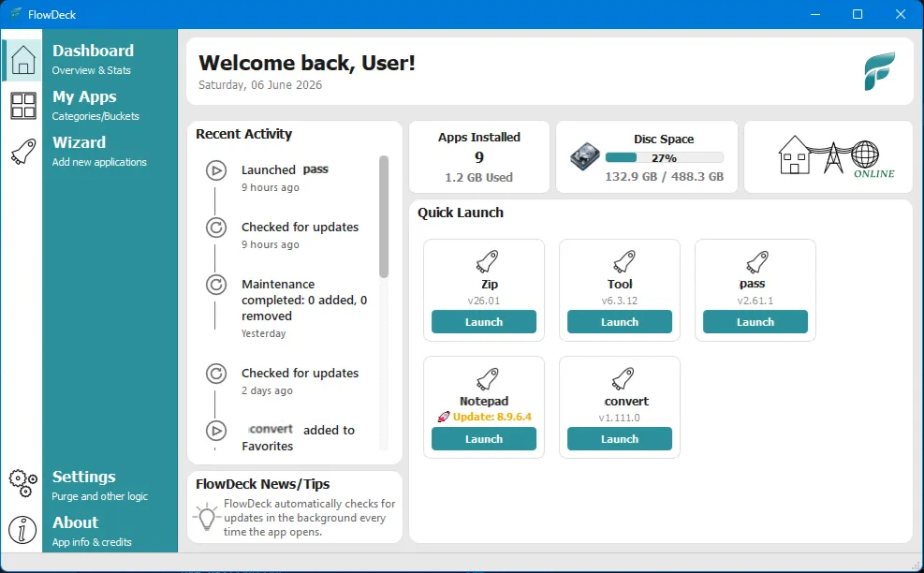Click the ONLINE status label
The height and width of the screenshot is (573, 924).
873,173
